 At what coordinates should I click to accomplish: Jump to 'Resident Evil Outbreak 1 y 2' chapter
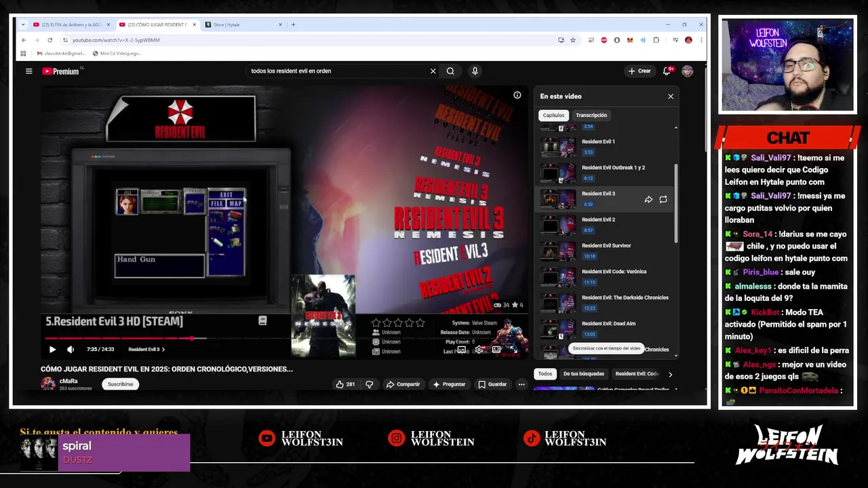(604, 173)
